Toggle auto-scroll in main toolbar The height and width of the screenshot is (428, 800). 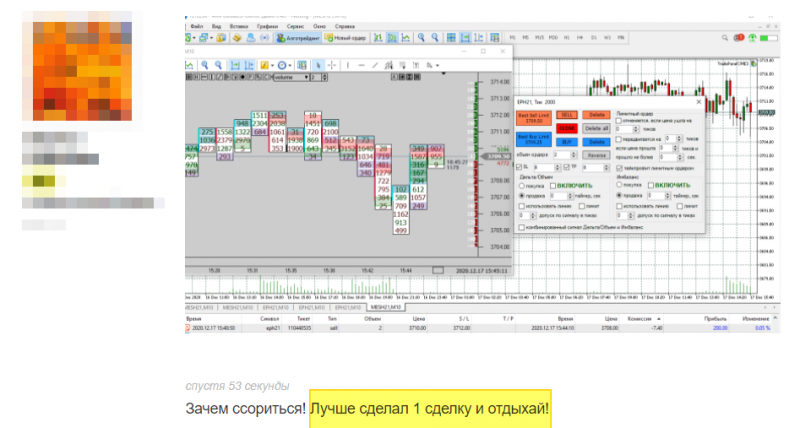pos(465,38)
